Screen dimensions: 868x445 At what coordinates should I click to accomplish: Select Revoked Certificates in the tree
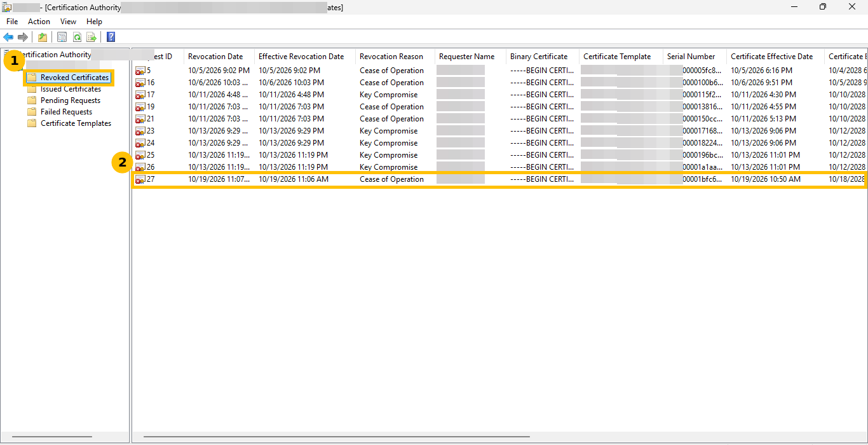[x=74, y=78]
